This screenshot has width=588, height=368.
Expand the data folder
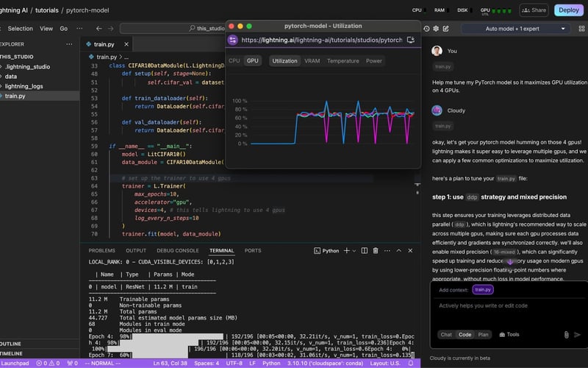pos(10,77)
